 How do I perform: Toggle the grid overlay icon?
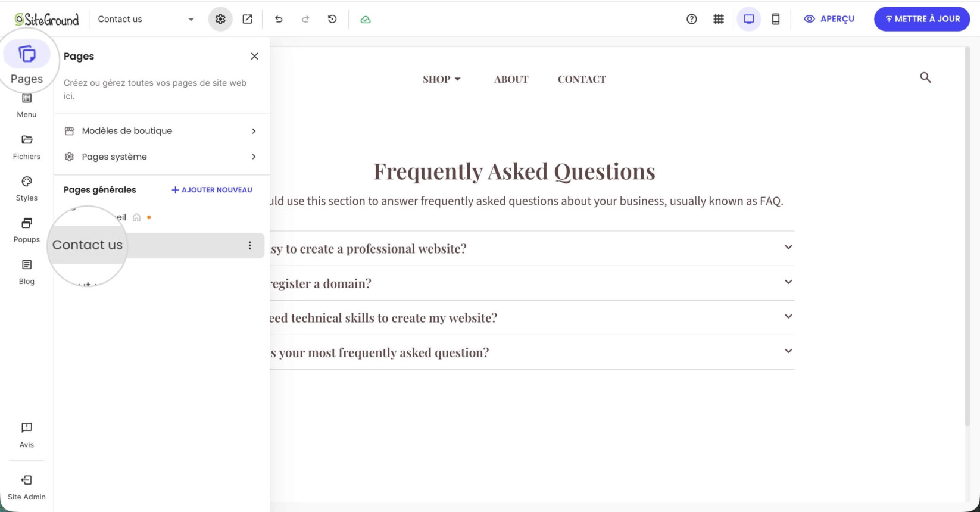(719, 19)
